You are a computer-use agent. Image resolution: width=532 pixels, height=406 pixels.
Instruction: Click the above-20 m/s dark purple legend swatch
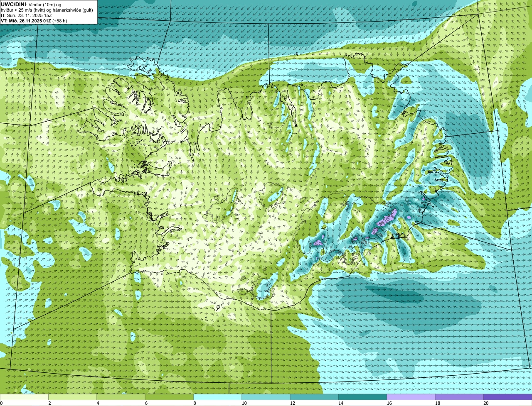tap(508, 397)
